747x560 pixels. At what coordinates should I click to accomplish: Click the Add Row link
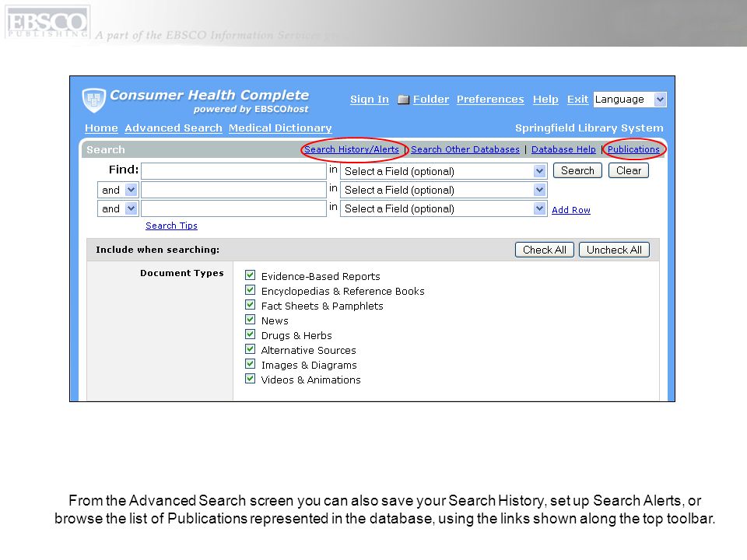tap(571, 210)
